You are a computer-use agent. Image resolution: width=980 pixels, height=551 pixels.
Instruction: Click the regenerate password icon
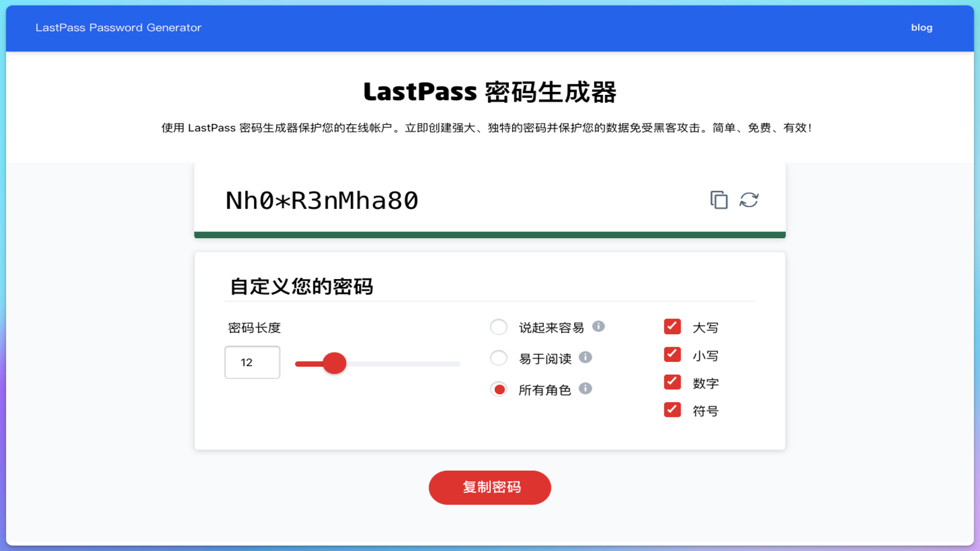point(750,200)
